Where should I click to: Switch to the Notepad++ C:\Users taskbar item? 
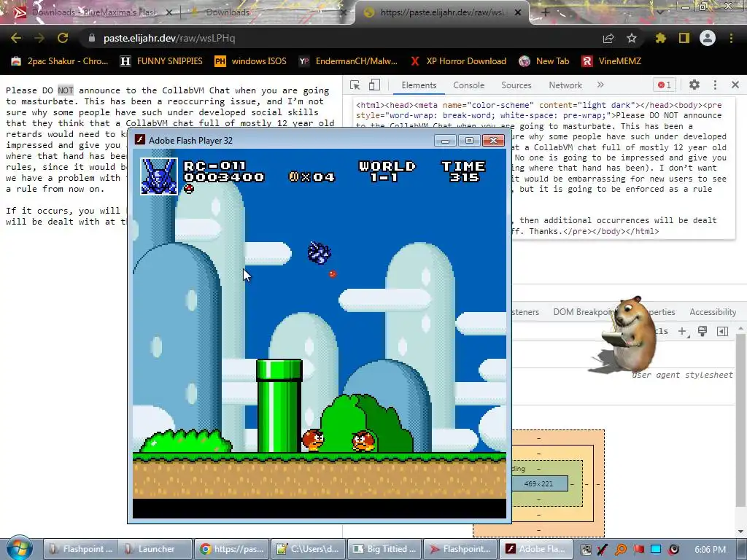click(309, 549)
